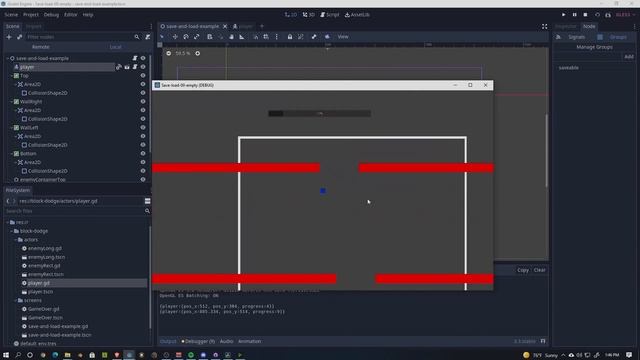The width and height of the screenshot is (640, 360).
Task: Open the Help menu
Action: point(88,15)
